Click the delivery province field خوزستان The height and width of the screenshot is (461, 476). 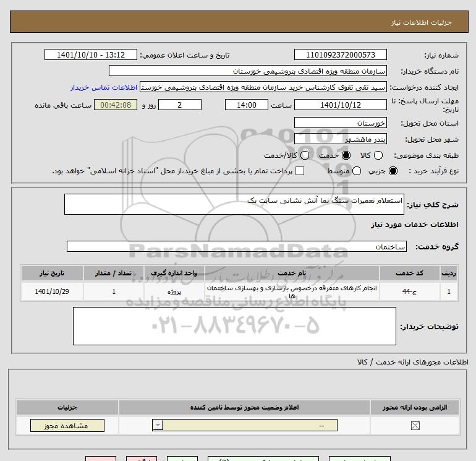click(x=340, y=123)
